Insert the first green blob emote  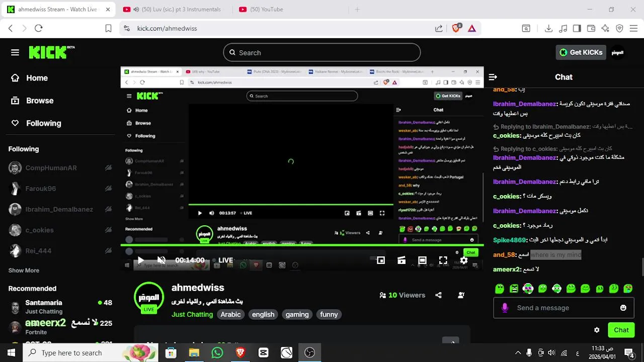point(500,289)
